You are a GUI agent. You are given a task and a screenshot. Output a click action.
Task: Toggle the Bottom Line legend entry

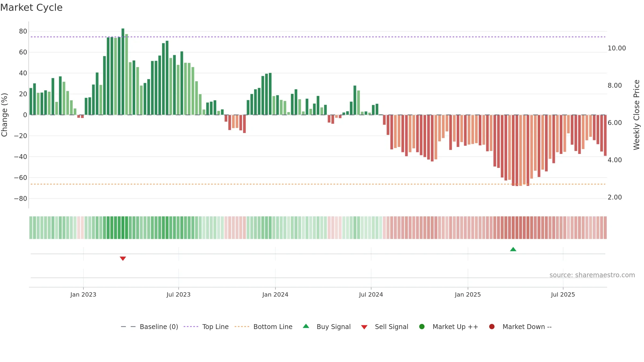coord(264,327)
